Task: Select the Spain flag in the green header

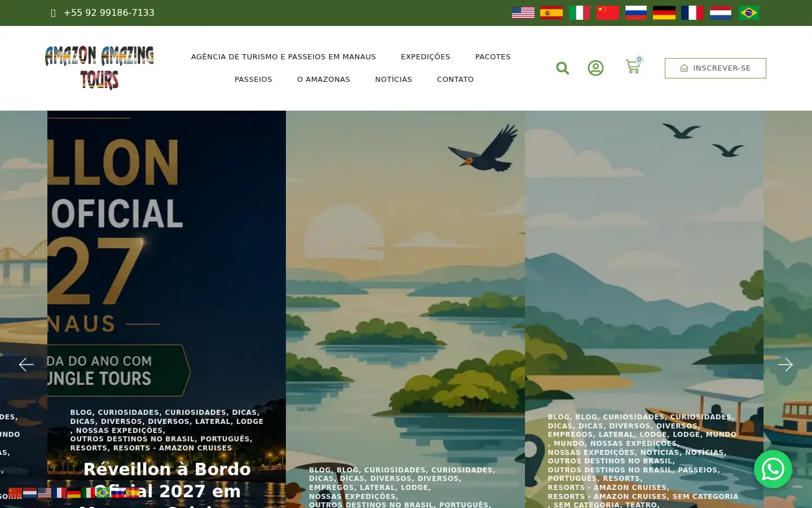Action: 551,12
